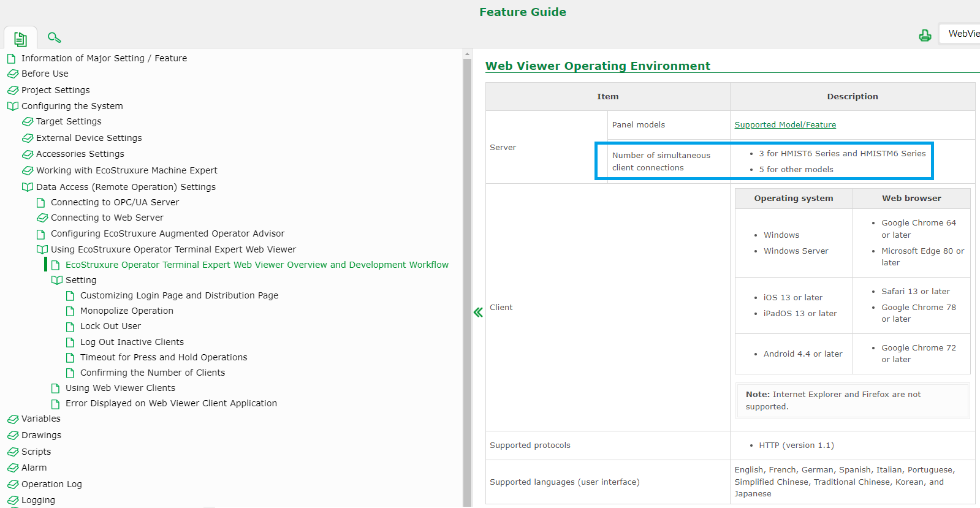Expand the Before Use book icon

(13, 74)
